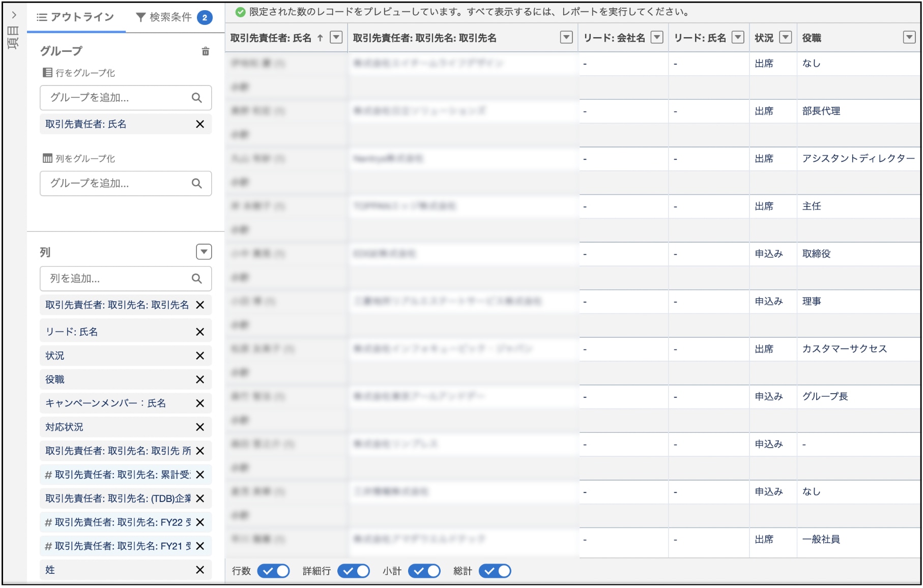The image size is (923, 588).
Task: Toggle the 行数 switch
Action: point(274,571)
